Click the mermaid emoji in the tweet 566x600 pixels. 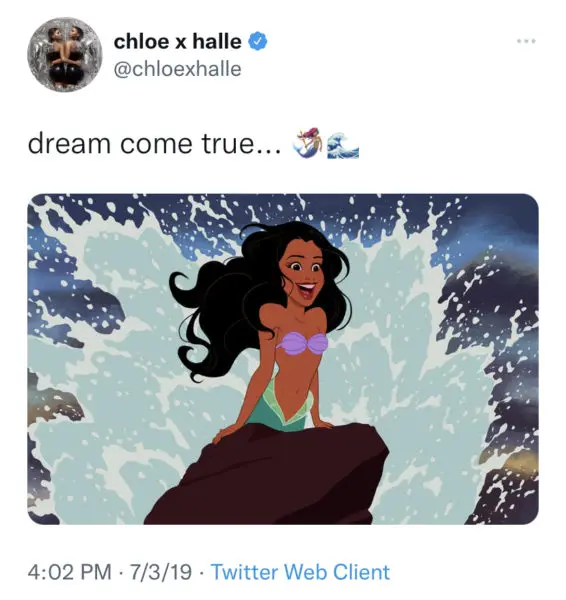pos(309,143)
